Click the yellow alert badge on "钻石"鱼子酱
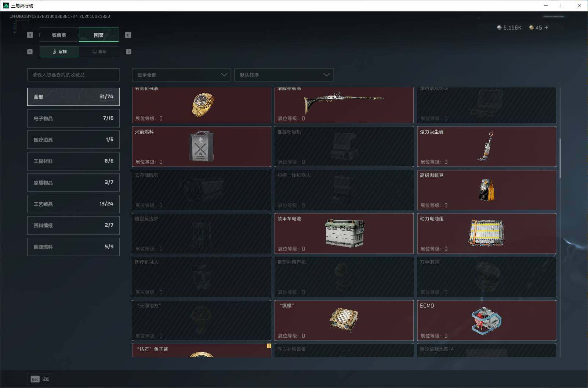Screen dimensions: 588x388 pyautogui.click(x=269, y=346)
